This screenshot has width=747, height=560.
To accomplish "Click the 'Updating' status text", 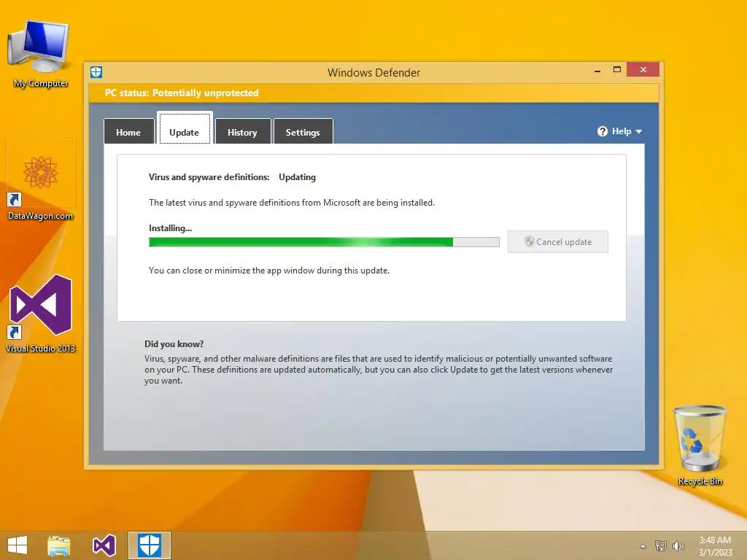I will click(x=298, y=177).
